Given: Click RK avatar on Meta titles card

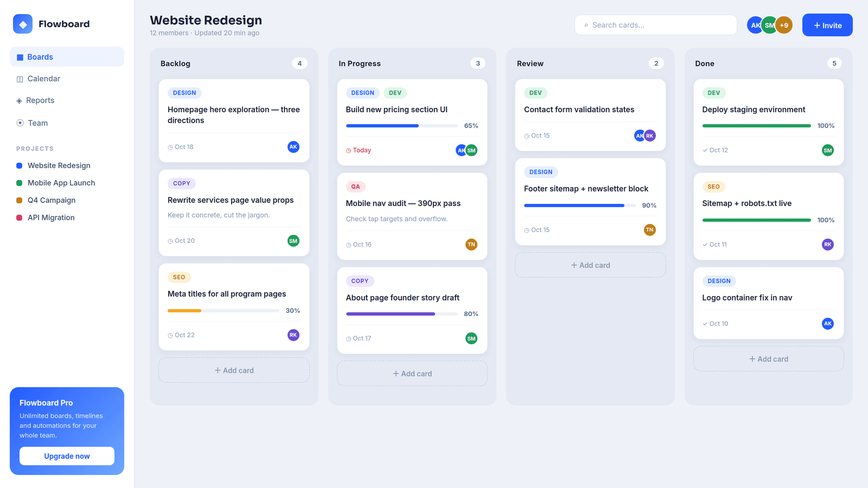Looking at the screenshot, I should coord(293,335).
